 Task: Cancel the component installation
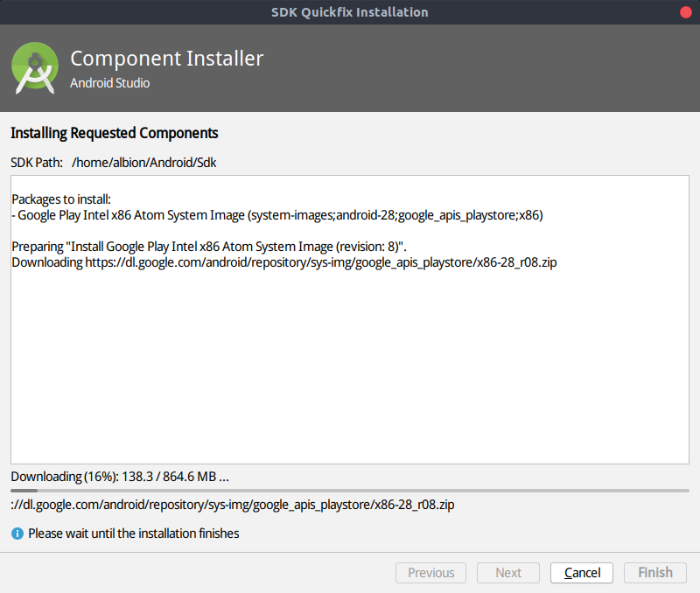pyautogui.click(x=581, y=573)
